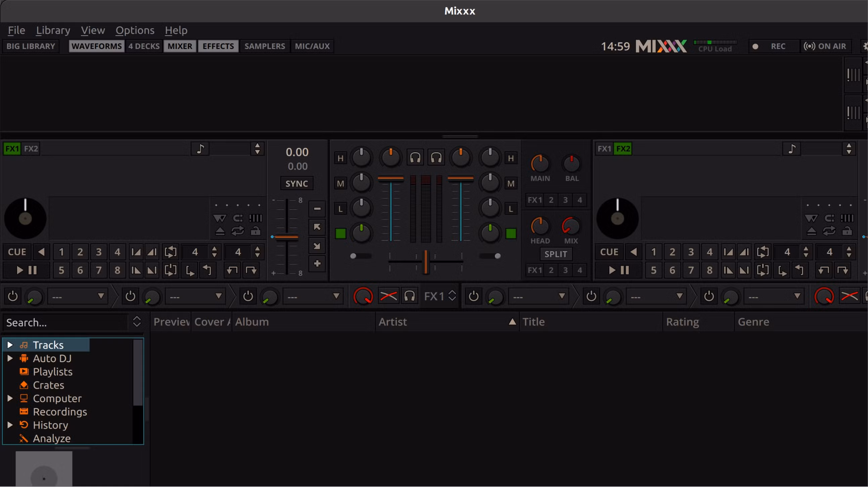Expand the History tree item
Screen dimensions: 868x487
(10, 425)
